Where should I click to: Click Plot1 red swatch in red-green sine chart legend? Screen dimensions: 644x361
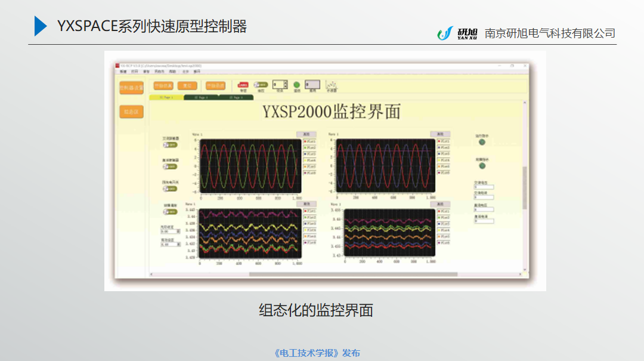coord(305,141)
